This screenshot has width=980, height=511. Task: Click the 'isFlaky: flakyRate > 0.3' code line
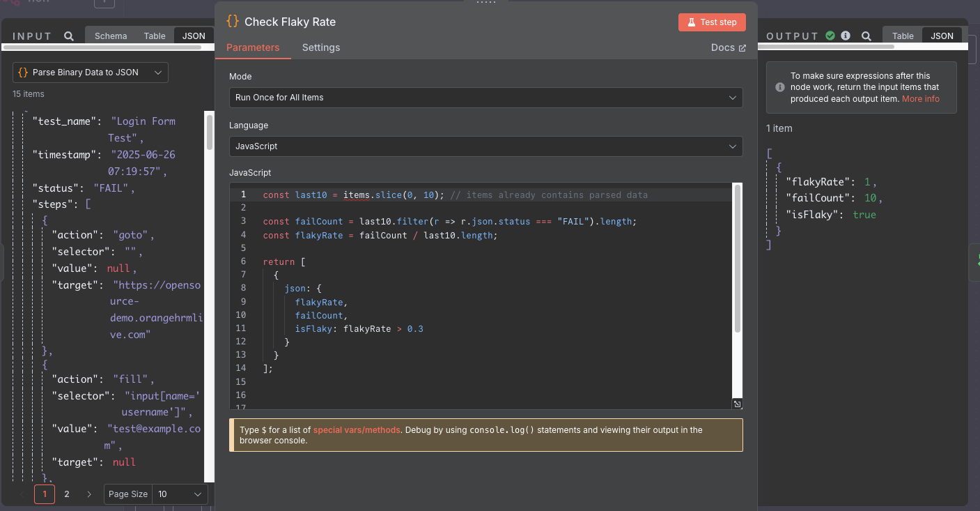[x=359, y=329]
